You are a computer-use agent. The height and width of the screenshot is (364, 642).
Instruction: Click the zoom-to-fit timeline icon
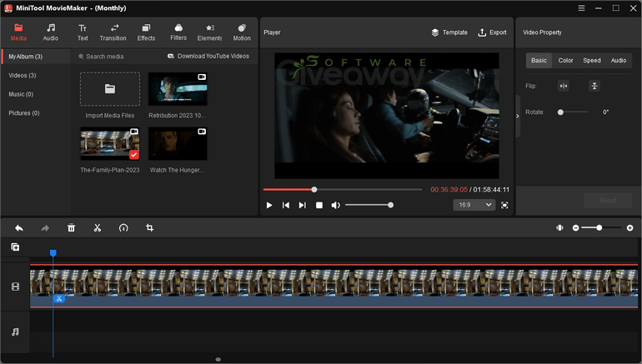pyautogui.click(x=559, y=227)
